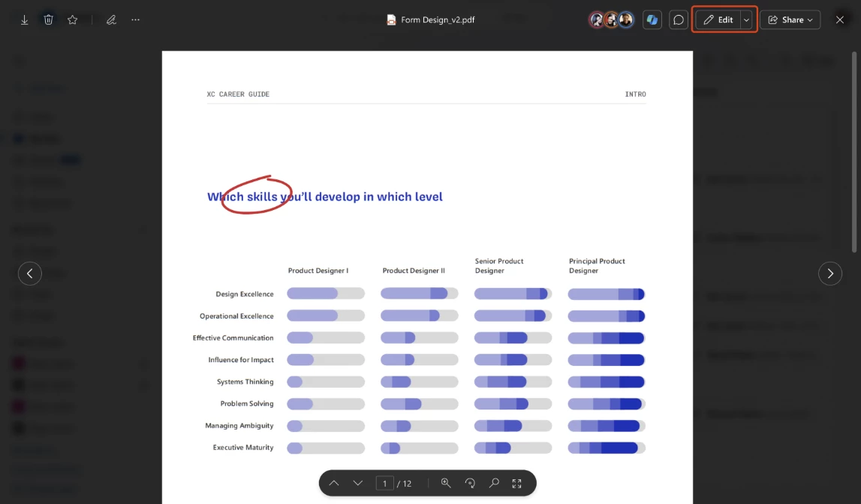861x504 pixels.
Task: Open the more options ellipsis menu
Action: [x=136, y=19]
